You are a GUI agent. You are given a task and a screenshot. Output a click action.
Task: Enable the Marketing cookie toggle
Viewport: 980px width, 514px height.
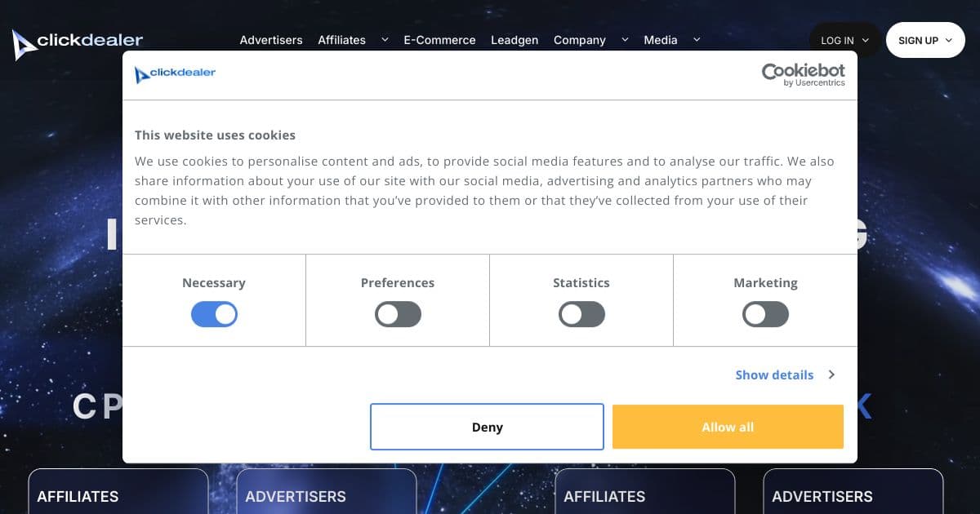(765, 314)
